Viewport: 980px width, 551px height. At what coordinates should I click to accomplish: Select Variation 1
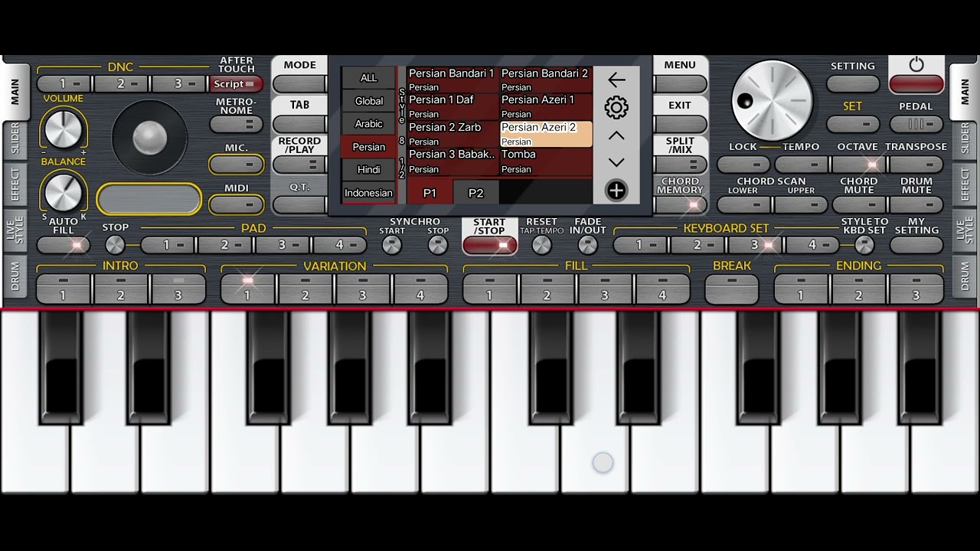tap(247, 289)
